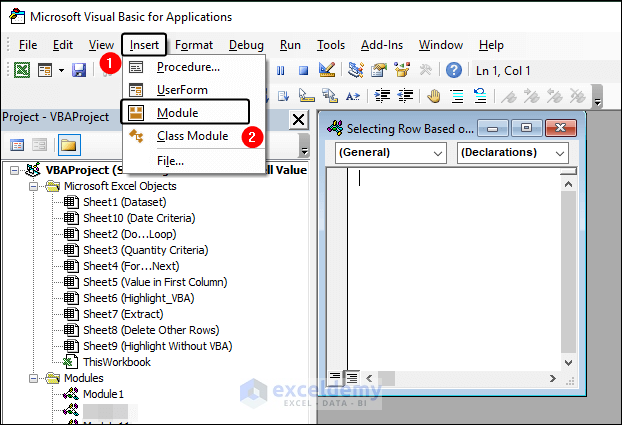Screen dimensions: 622x425
Task: Click the Comment Block icon
Action: [457, 96]
